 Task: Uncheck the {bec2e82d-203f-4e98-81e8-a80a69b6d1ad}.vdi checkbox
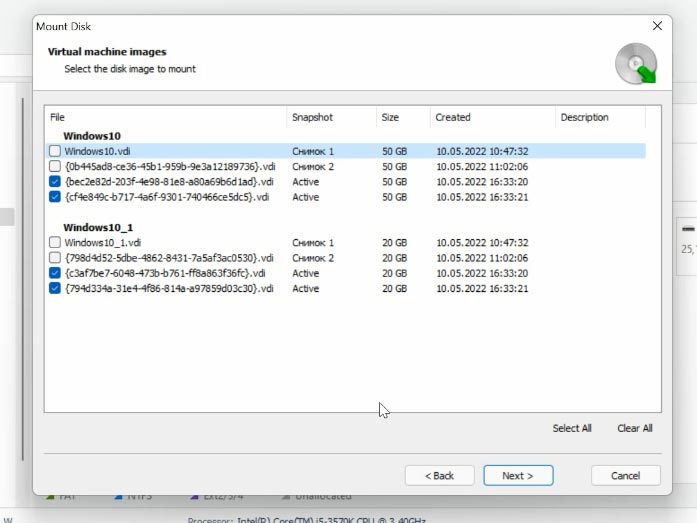click(x=55, y=181)
